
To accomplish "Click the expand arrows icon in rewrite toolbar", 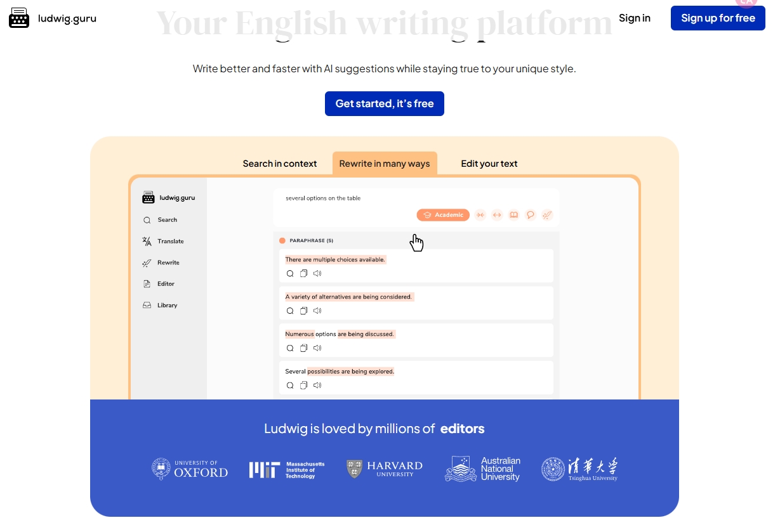I will (497, 215).
